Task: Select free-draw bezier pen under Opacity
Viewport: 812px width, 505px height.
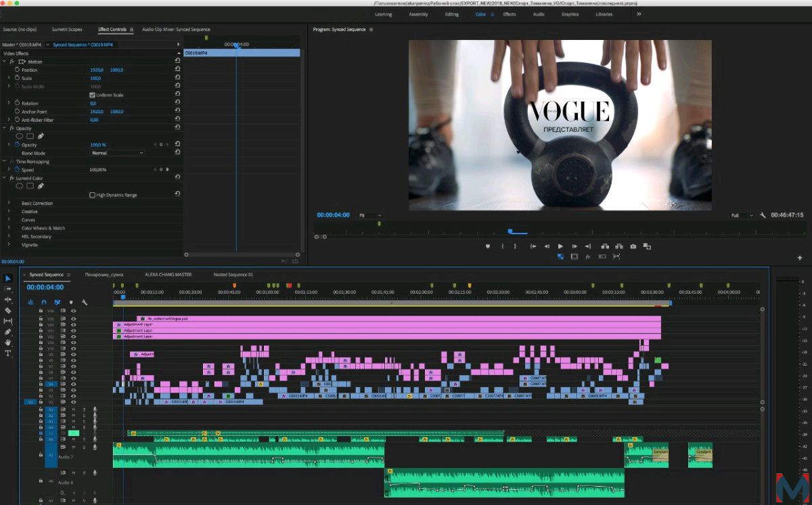Action: pyautogui.click(x=41, y=135)
